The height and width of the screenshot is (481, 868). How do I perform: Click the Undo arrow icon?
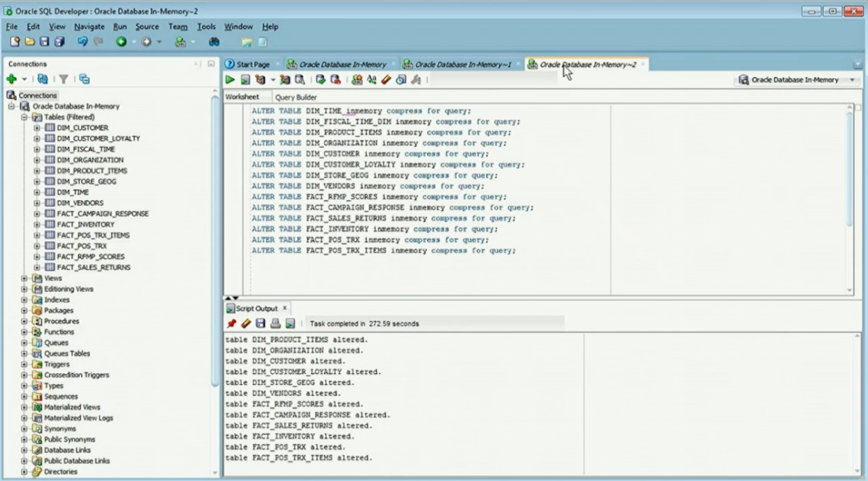(x=82, y=42)
